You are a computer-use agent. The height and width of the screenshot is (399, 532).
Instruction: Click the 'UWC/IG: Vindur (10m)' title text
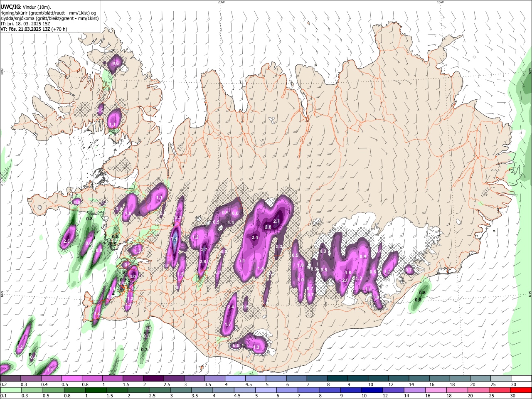coord(26,7)
